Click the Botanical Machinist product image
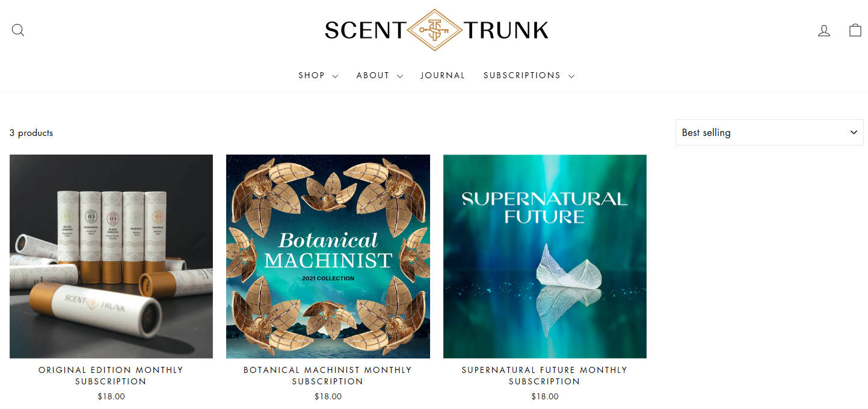This screenshot has width=868, height=409. tap(328, 256)
